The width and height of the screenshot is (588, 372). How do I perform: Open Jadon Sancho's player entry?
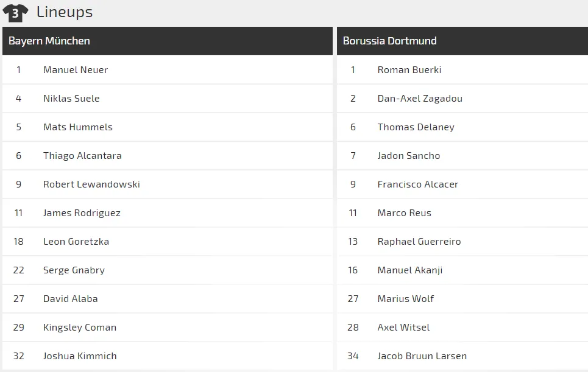pyautogui.click(x=409, y=156)
